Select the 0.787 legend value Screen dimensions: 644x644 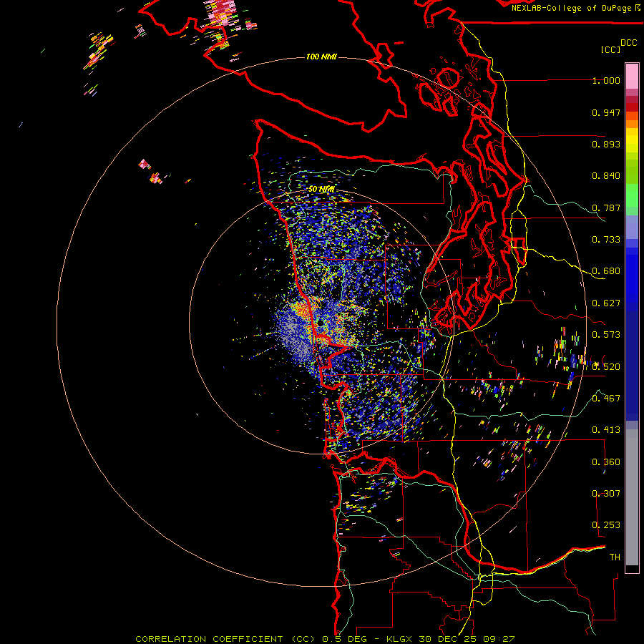(x=606, y=208)
